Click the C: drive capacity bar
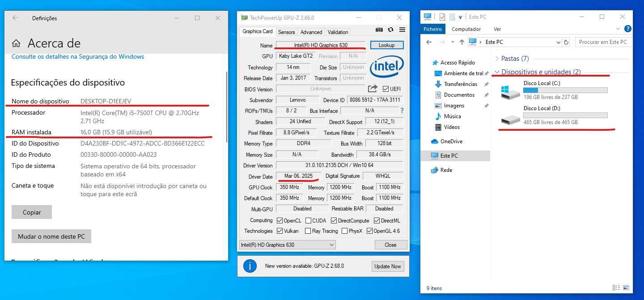The image size is (644, 300). [x=565, y=90]
